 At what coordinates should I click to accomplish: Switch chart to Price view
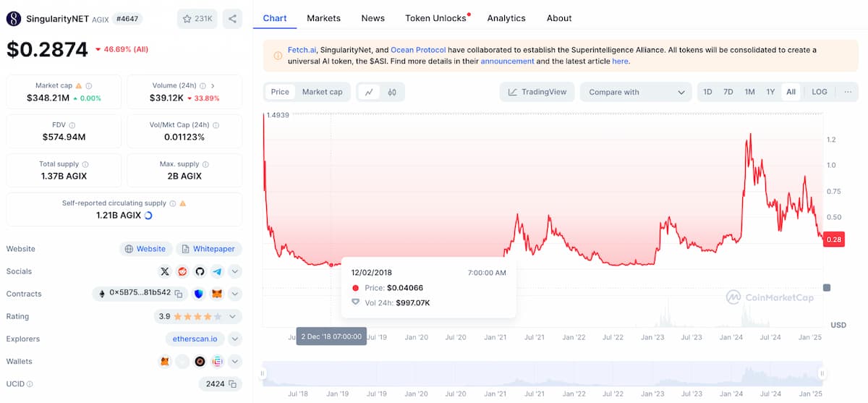(280, 92)
